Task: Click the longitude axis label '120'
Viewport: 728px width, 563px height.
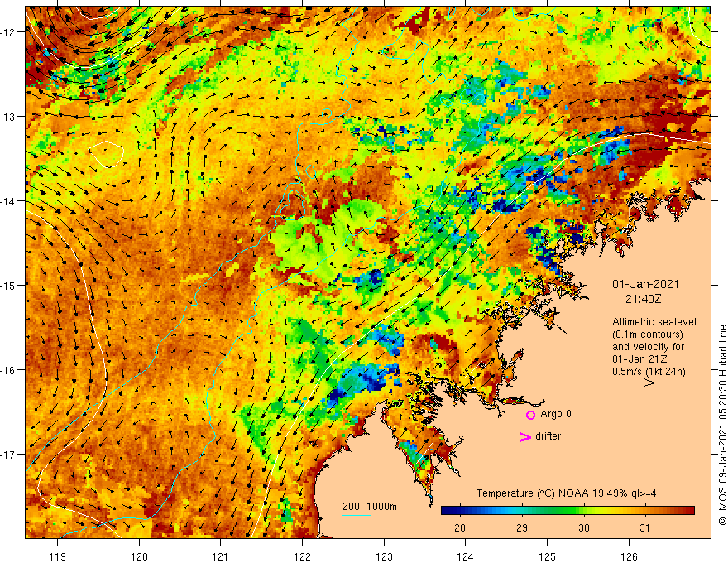Action: [139, 556]
